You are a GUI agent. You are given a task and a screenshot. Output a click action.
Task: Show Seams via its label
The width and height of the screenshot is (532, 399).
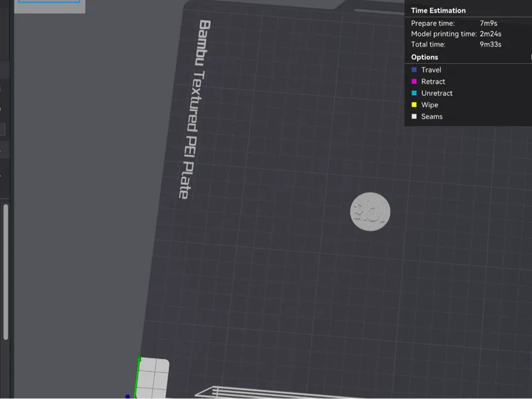tap(432, 116)
